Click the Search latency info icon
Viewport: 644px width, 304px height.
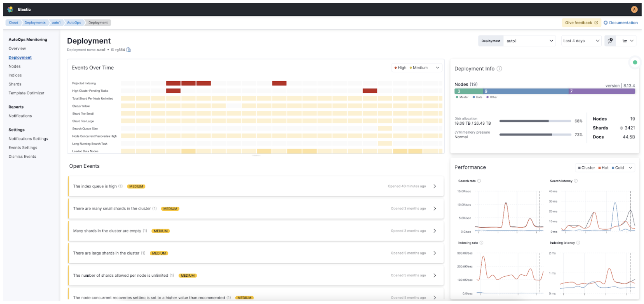click(576, 181)
